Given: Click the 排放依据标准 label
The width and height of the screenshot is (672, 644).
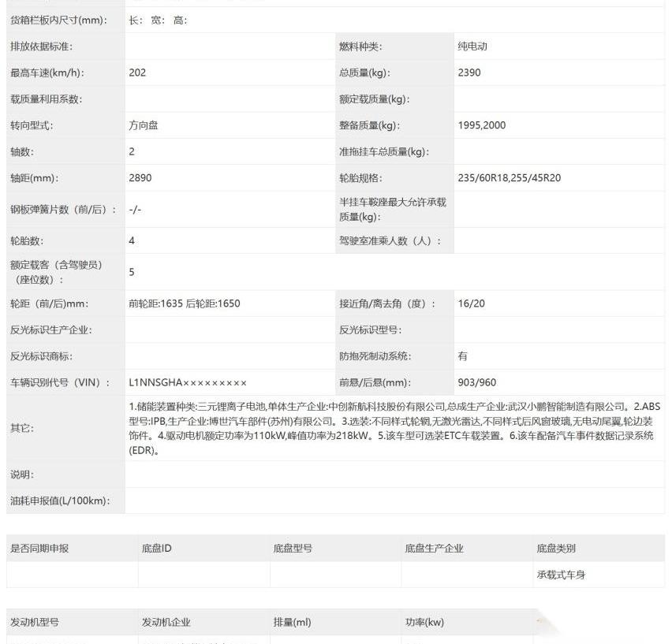Looking at the screenshot, I should pyautogui.click(x=41, y=47).
